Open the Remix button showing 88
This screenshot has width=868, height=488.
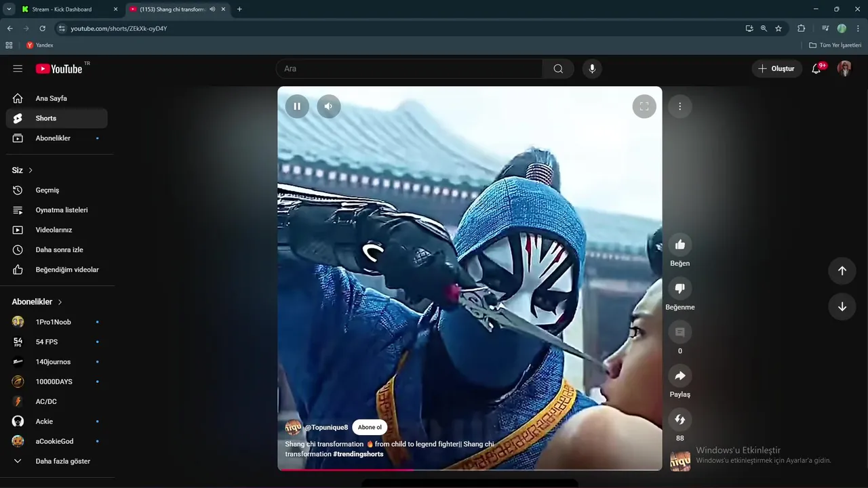tap(680, 420)
